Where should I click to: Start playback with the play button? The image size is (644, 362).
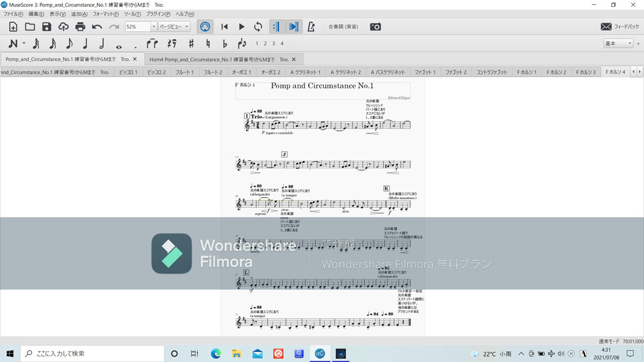241,27
